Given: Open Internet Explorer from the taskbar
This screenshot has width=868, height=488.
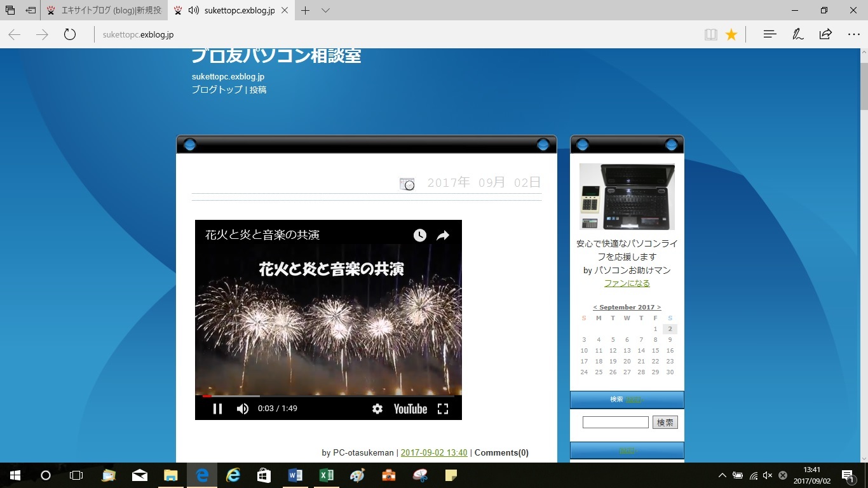Looking at the screenshot, I should (233, 475).
